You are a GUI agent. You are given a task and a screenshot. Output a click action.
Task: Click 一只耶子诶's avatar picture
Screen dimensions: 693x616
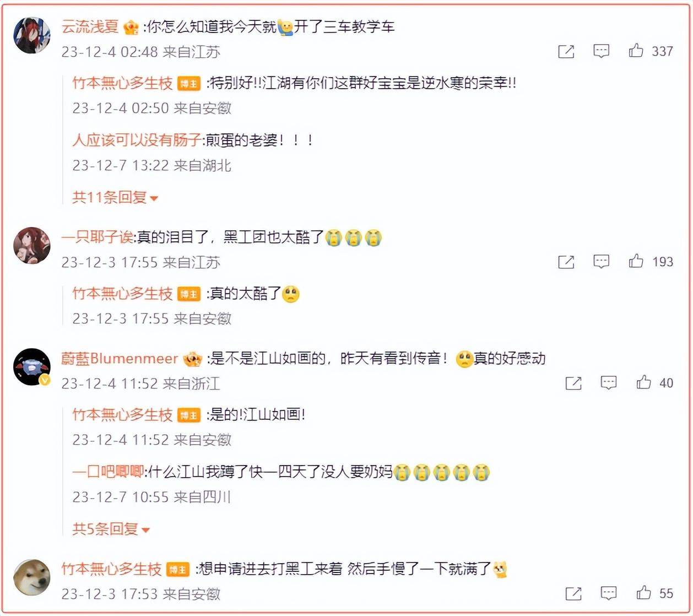coord(31,246)
